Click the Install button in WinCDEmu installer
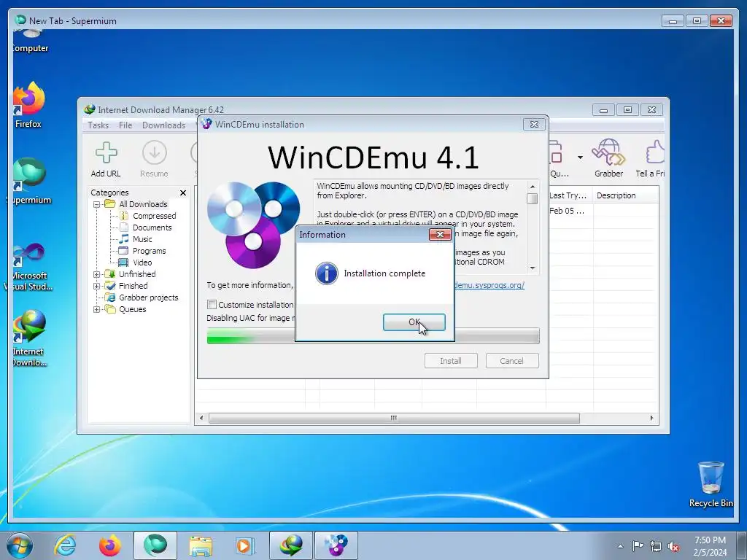Image resolution: width=747 pixels, height=560 pixels. point(451,361)
